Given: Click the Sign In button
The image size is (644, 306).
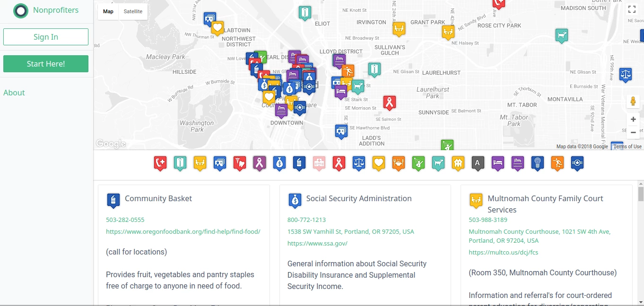Looking at the screenshot, I should [46, 37].
